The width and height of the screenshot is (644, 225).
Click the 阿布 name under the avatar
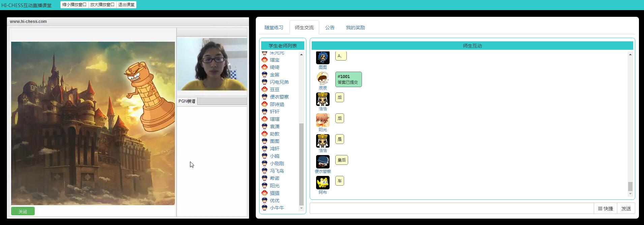point(323,192)
